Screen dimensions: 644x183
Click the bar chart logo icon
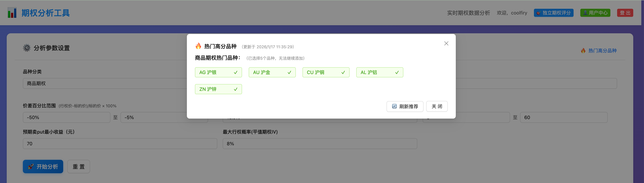(x=12, y=13)
